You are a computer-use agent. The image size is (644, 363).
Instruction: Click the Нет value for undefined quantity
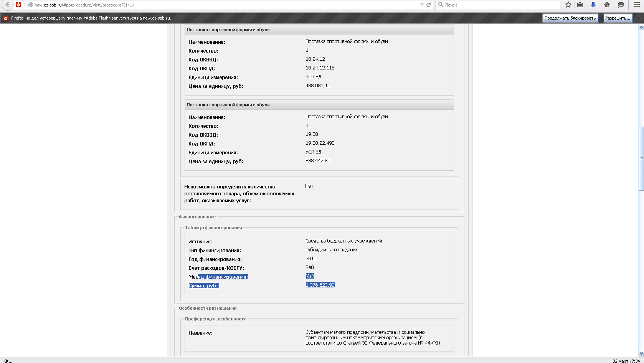pyautogui.click(x=309, y=186)
